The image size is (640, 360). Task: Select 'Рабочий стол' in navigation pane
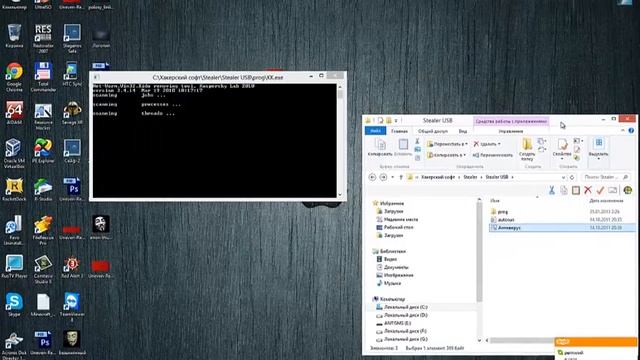click(x=398, y=227)
